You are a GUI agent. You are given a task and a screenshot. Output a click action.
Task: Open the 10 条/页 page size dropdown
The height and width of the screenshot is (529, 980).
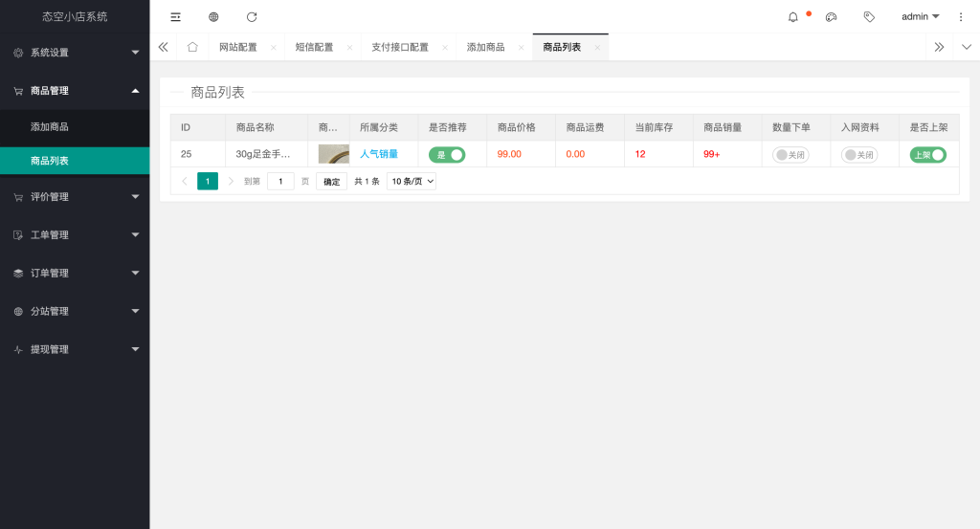412,181
